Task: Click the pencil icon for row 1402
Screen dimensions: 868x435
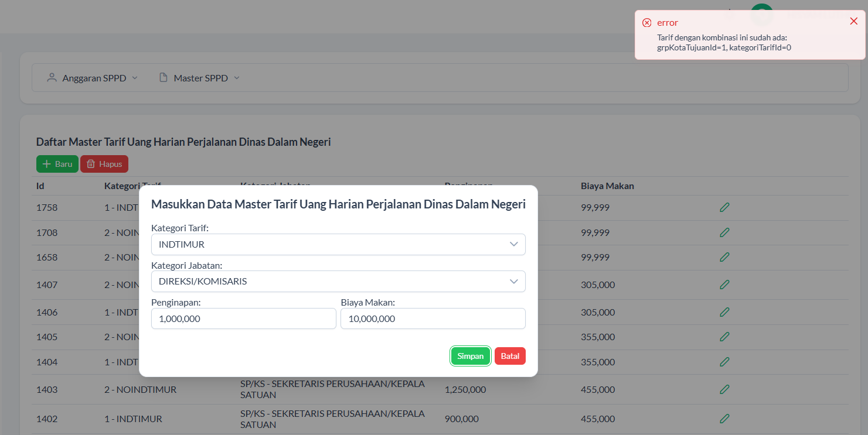Action: 724,419
